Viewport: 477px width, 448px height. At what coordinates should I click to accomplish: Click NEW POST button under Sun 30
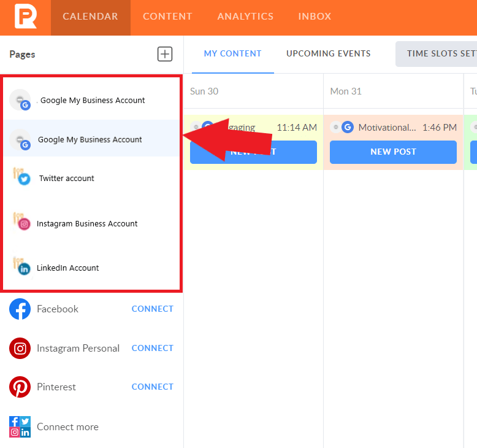[x=253, y=152]
